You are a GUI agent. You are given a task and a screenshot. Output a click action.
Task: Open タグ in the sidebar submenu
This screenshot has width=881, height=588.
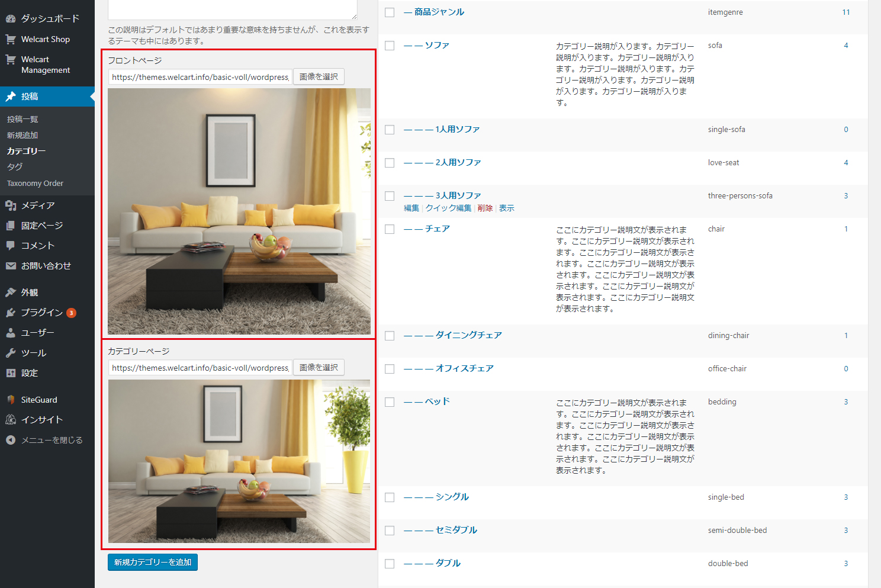tap(15, 167)
